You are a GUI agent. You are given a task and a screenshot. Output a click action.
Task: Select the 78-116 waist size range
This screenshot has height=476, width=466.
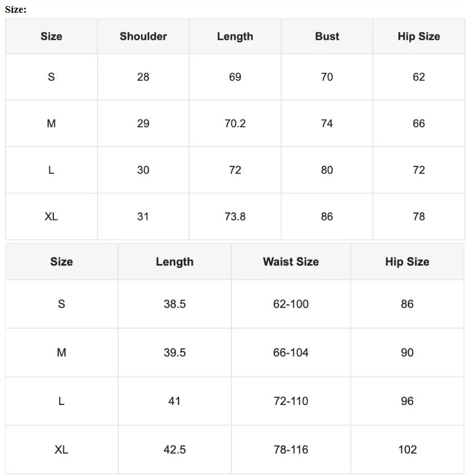click(x=291, y=450)
